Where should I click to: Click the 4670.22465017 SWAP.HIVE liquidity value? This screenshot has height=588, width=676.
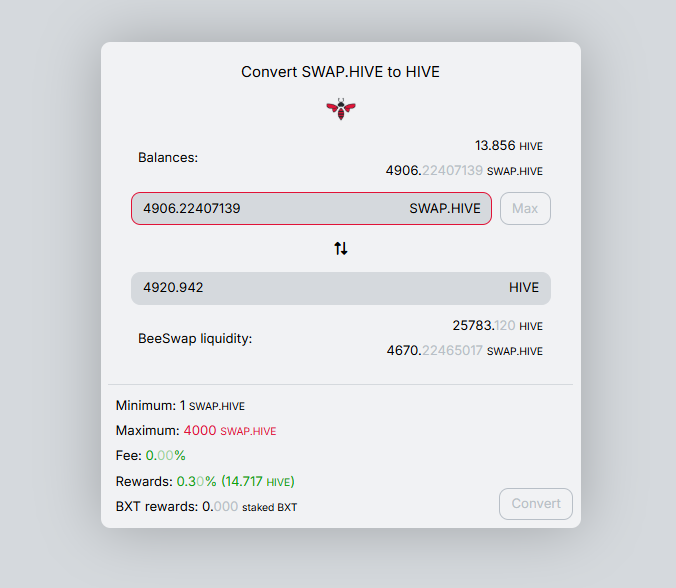pyautogui.click(x=465, y=350)
